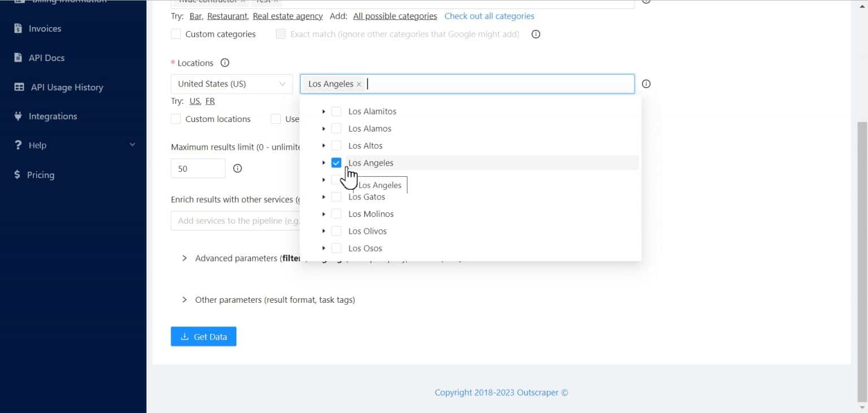Click the info icon next to Locations

pos(224,63)
